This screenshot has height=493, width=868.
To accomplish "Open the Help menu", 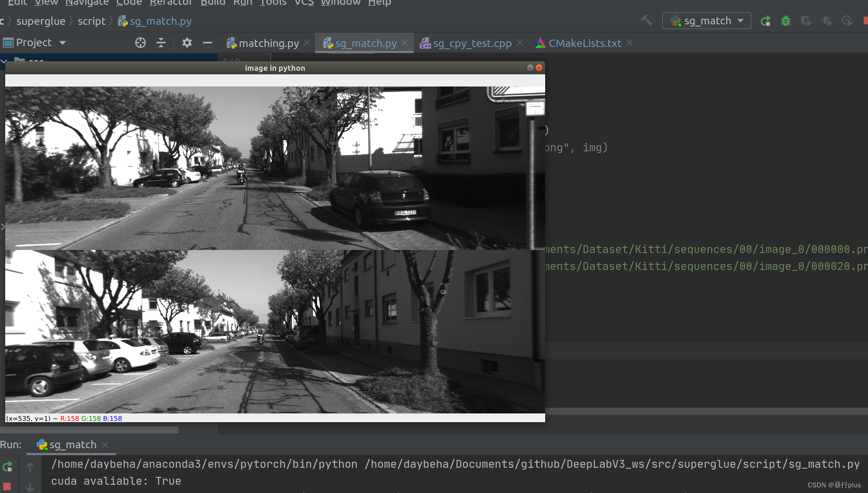I will 379,3.
